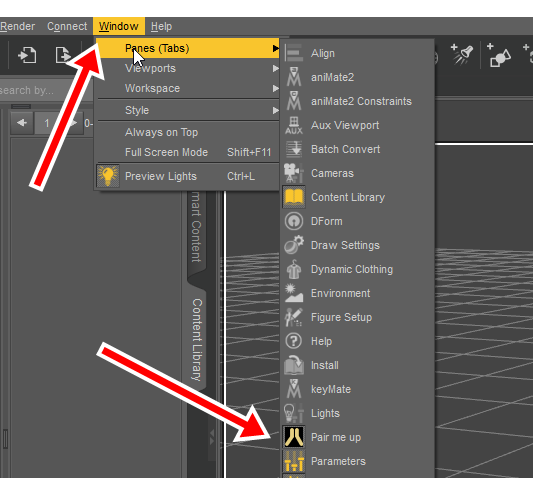
Task: Create new primitive from toolbar
Action: (x=498, y=55)
